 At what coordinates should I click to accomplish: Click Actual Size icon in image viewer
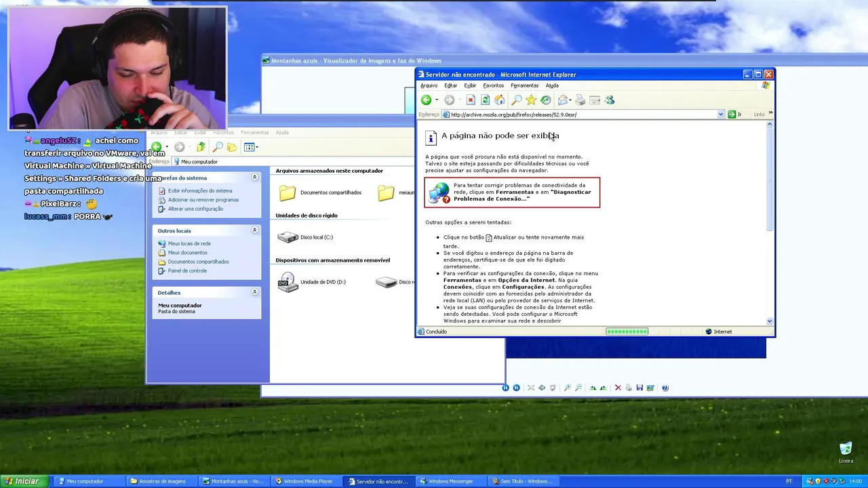point(542,388)
